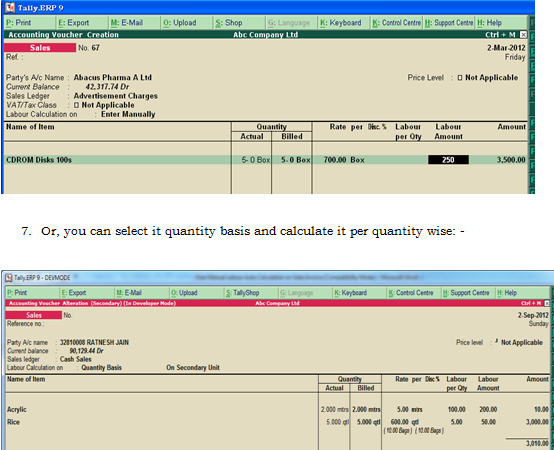The width and height of the screenshot is (554, 450).
Task: Click Price Level Not Applicable in top window
Action: pyautogui.click(x=488, y=78)
